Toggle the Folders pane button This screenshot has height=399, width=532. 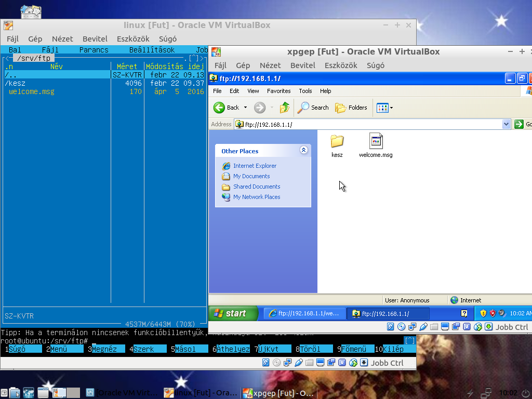coord(351,108)
